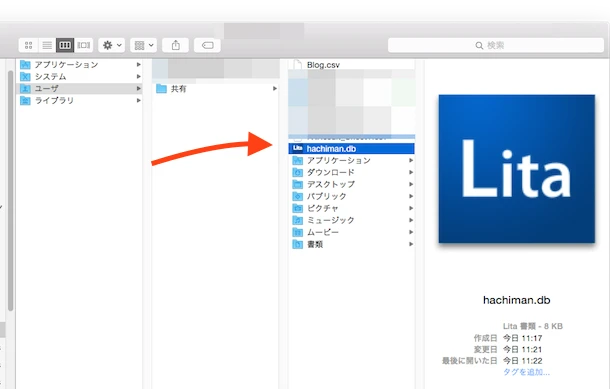610x389 pixels.
Task: Click the タグを追加... link
Action: click(x=526, y=372)
